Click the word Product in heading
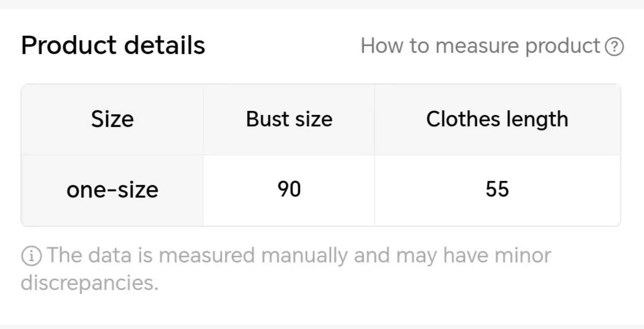The width and height of the screenshot is (644, 329). tap(68, 45)
